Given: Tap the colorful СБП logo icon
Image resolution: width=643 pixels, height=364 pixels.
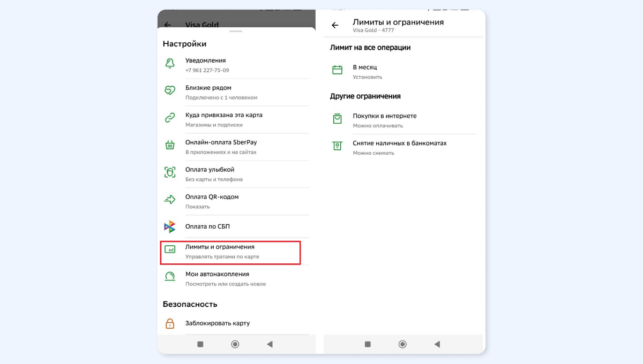Looking at the screenshot, I should [x=170, y=226].
